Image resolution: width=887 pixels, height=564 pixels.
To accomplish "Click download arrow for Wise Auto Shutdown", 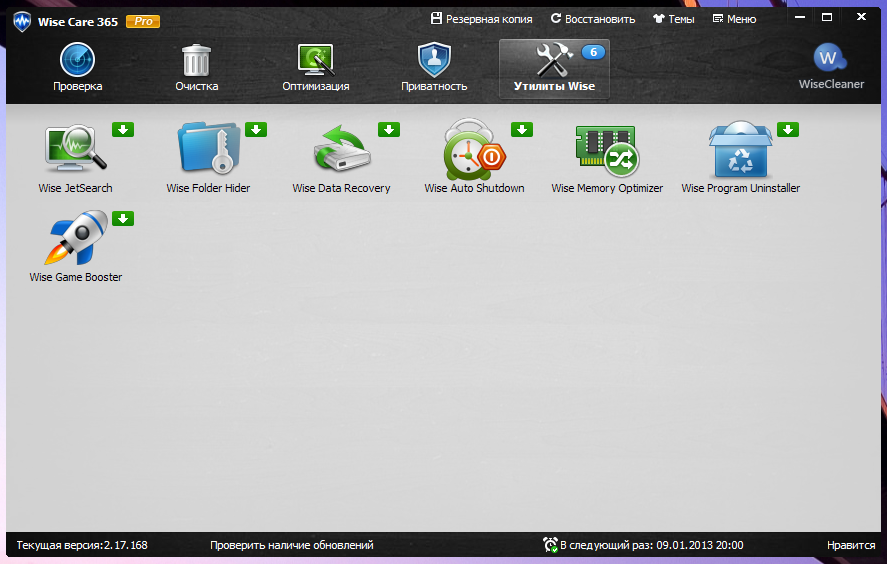I will 522,130.
